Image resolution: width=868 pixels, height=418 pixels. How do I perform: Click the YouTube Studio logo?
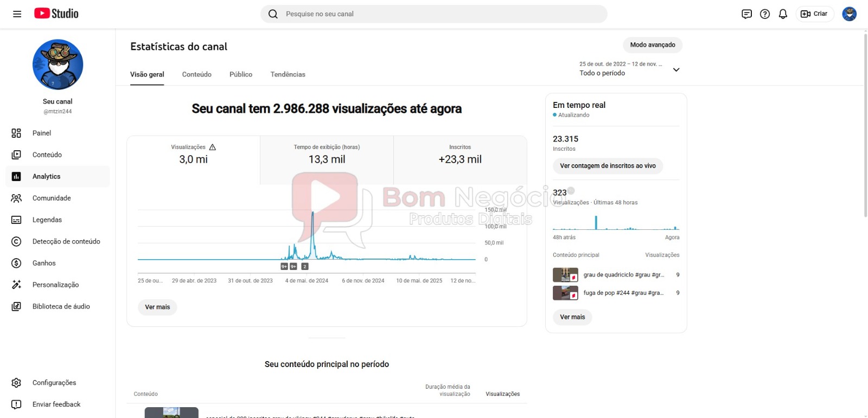point(56,14)
